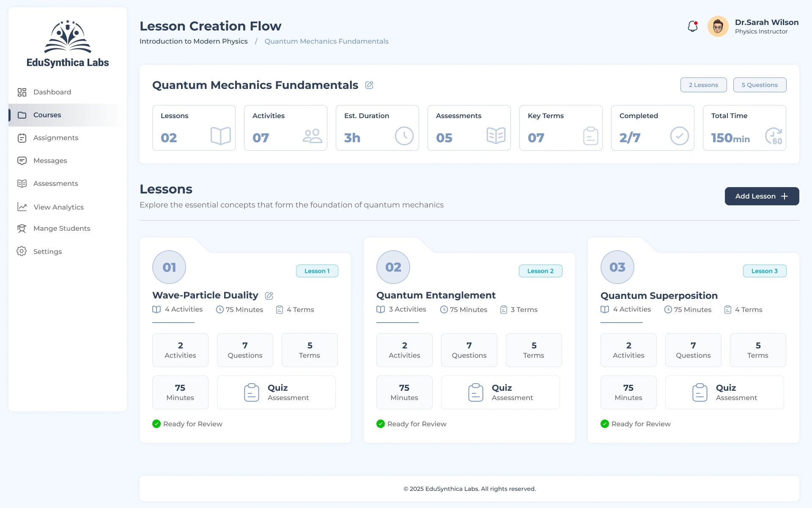Viewport: 812px width, 508px height.
Task: Open Settings from the sidebar
Action: pyautogui.click(x=47, y=251)
